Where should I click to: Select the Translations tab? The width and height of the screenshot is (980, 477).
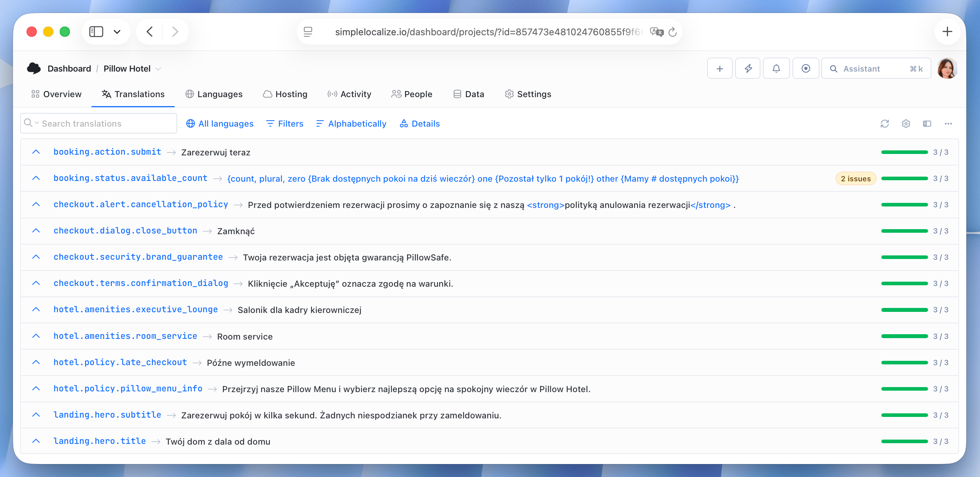[x=133, y=94]
